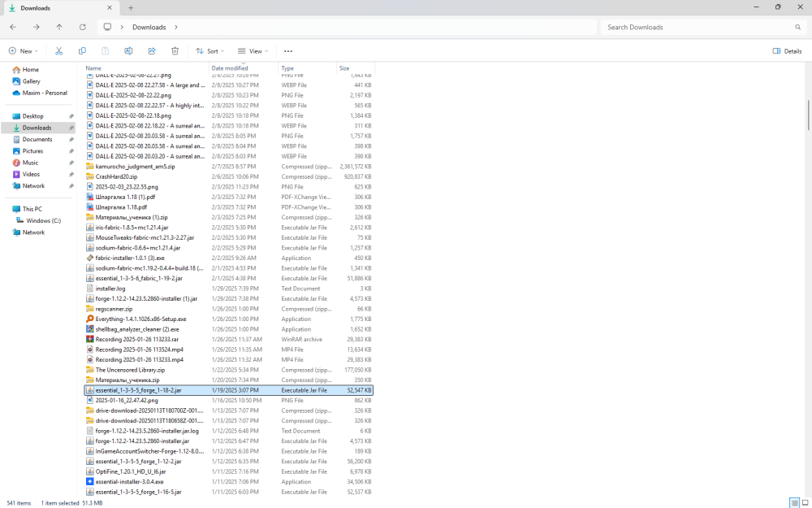The height and width of the screenshot is (508, 812).
Task: Click the search magnifier icon
Action: click(797, 27)
